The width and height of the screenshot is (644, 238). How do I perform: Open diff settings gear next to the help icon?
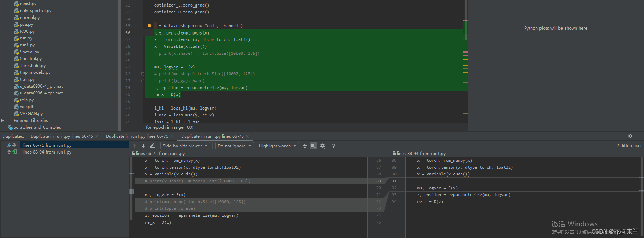click(323, 146)
